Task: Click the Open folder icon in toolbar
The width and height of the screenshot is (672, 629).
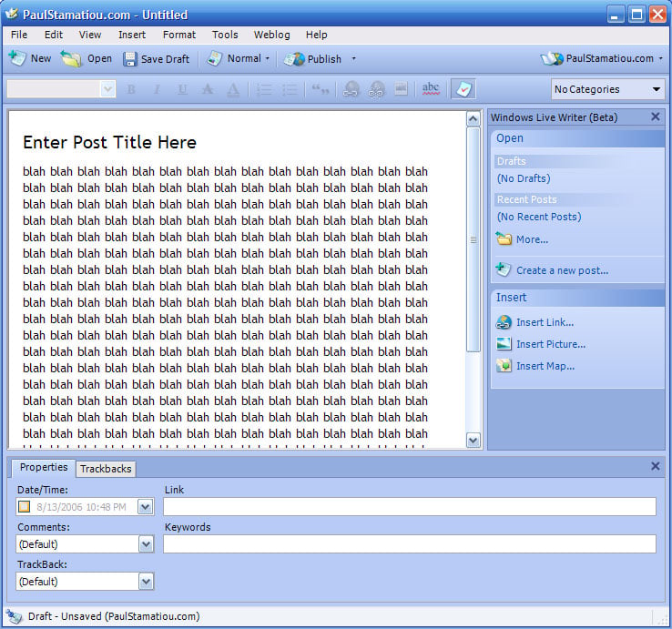Action: click(x=71, y=58)
